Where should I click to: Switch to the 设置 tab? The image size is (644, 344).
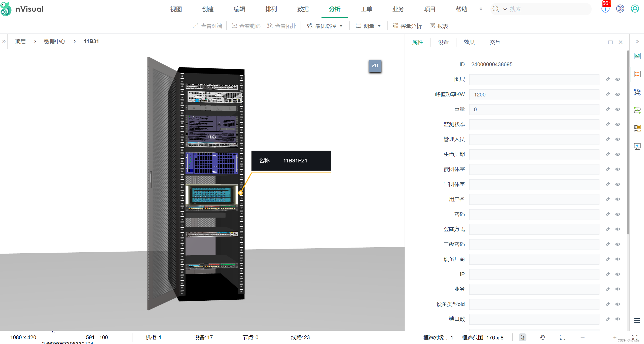tap(443, 42)
